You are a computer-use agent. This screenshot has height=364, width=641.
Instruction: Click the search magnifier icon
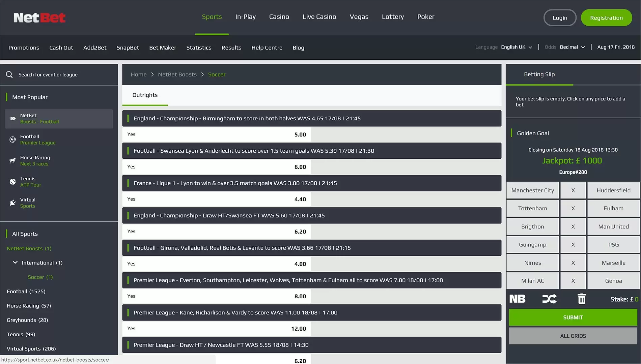(9, 74)
